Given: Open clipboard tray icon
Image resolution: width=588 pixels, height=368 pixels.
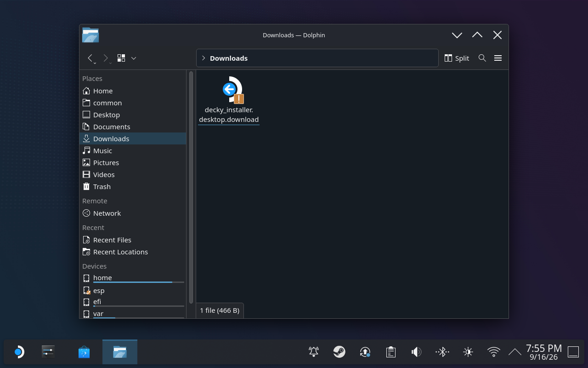Looking at the screenshot, I should click(391, 352).
